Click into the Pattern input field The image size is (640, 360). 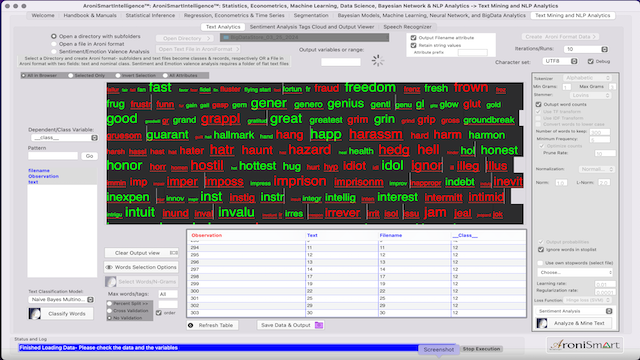click(53, 156)
